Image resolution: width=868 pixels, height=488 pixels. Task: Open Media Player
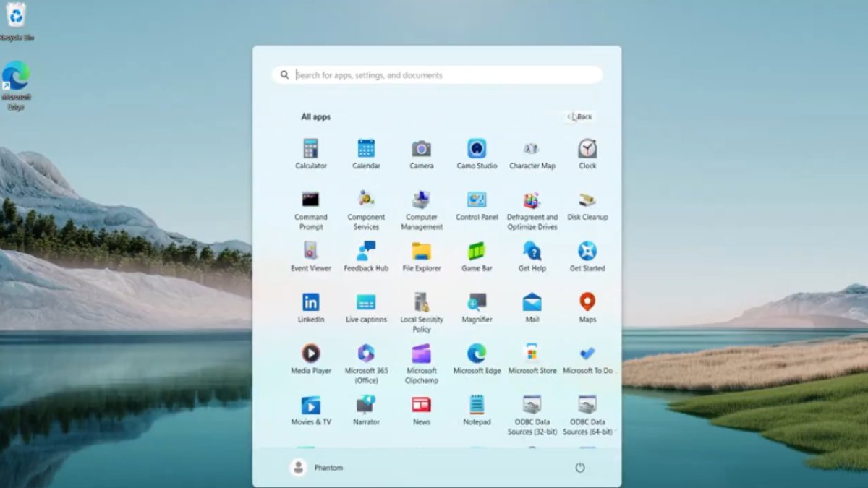[311, 359]
